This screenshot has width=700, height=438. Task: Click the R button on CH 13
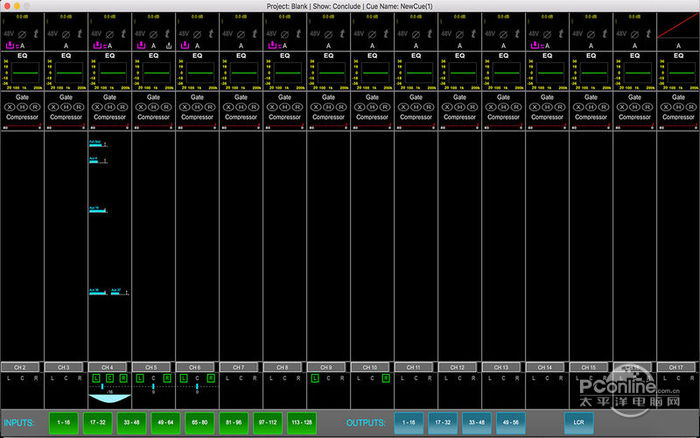516,105
